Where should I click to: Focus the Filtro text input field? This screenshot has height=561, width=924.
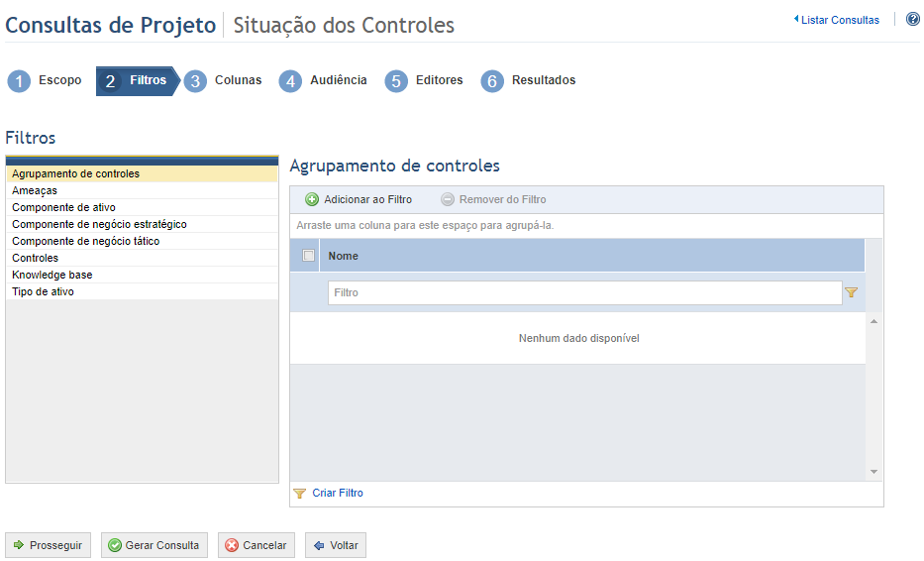pos(584,292)
